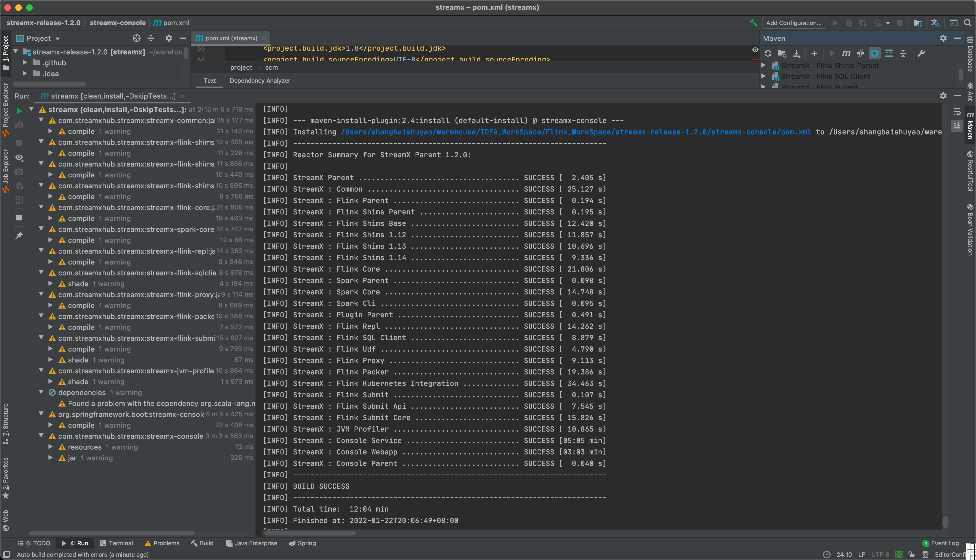
Task: Click Show Dependencies icon in Maven toolbar
Action: tap(889, 53)
